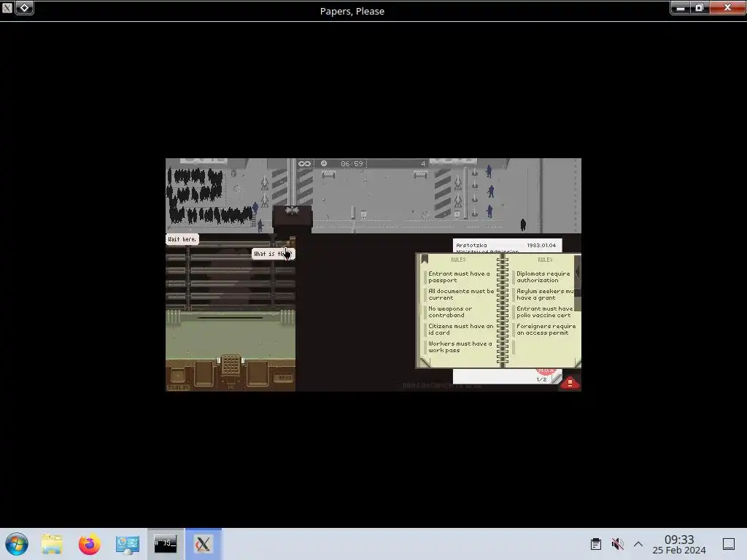
Task: Select rule 'No weapons or contraband'
Action: (x=449, y=312)
